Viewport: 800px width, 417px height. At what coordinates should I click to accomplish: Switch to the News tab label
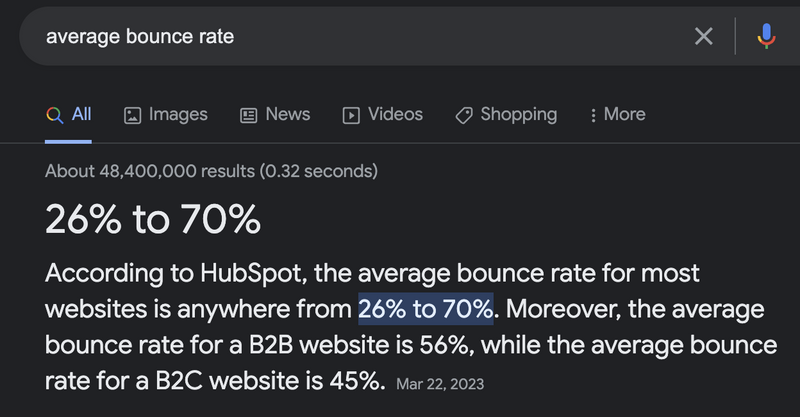pos(288,114)
